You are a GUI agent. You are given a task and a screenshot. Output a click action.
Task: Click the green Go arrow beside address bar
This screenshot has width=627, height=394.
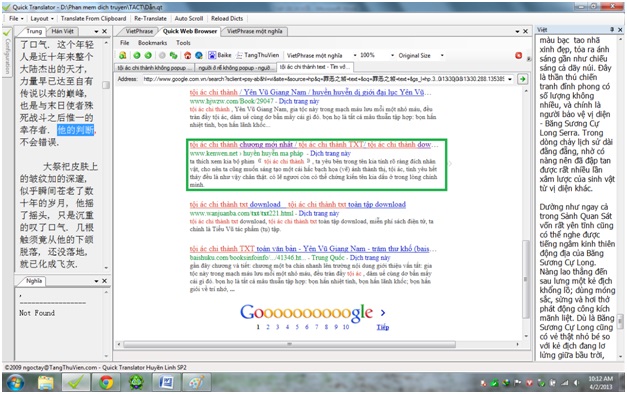pos(522,79)
